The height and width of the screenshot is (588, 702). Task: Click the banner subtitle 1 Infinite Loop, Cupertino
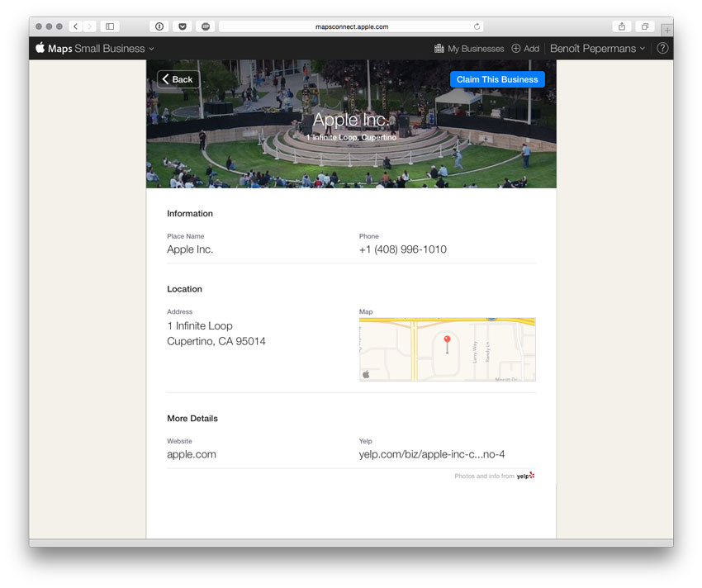[351, 137]
